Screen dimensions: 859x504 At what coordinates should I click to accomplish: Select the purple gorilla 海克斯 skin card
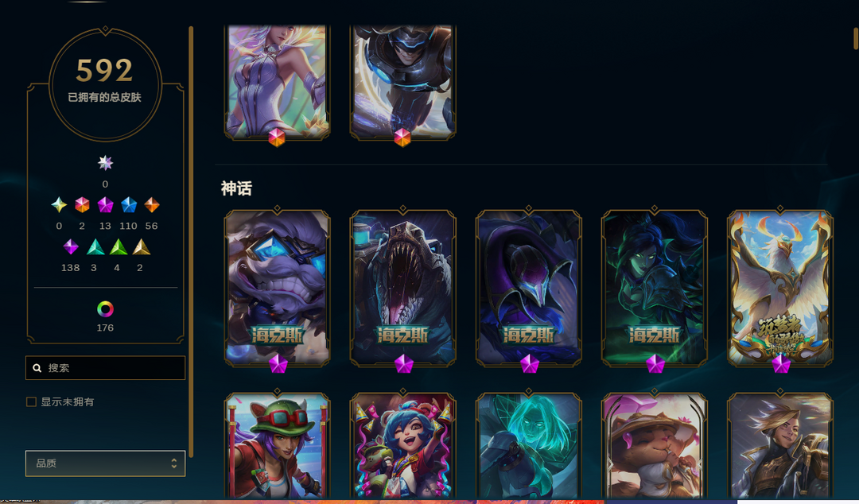click(x=278, y=288)
